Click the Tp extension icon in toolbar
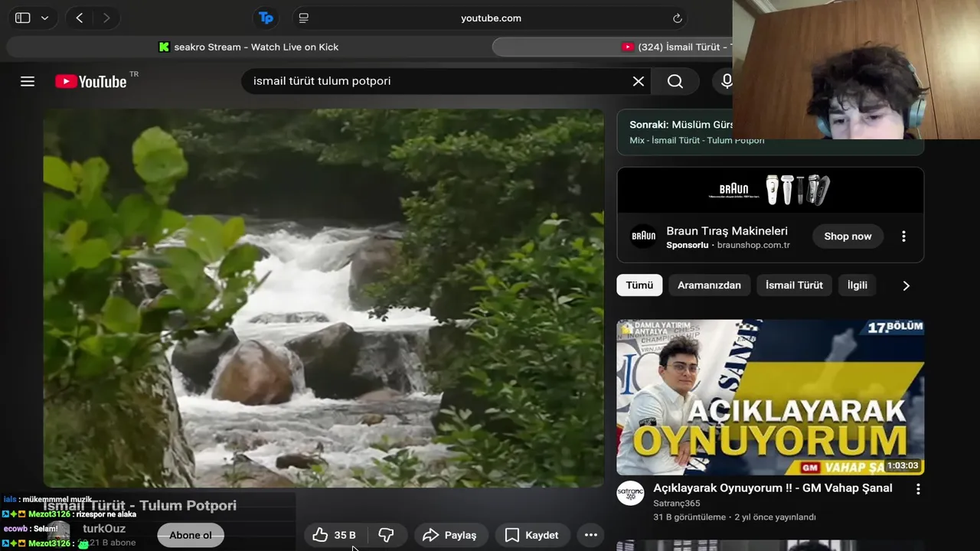The width and height of the screenshot is (980, 551). pyautogui.click(x=266, y=18)
